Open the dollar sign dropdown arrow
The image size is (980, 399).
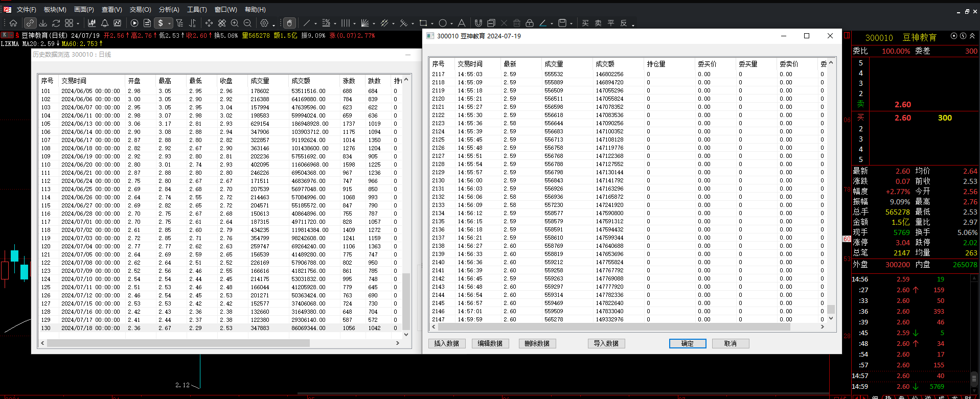point(169,24)
